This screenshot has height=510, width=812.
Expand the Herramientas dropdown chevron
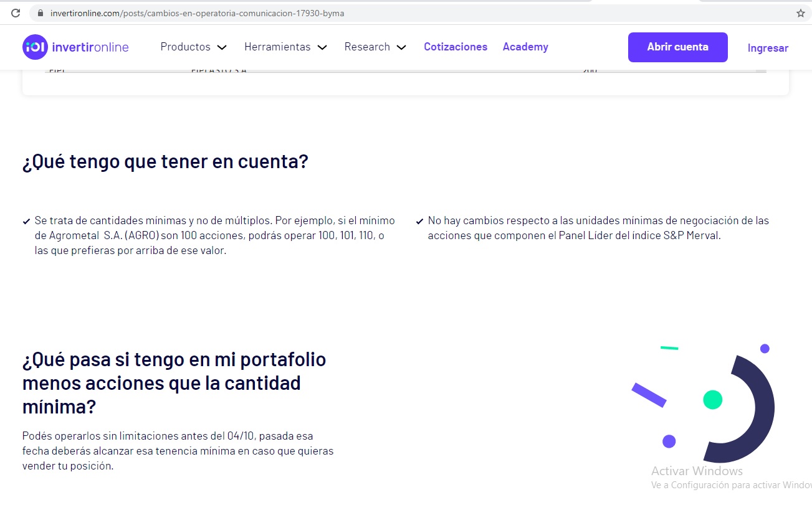(x=322, y=47)
